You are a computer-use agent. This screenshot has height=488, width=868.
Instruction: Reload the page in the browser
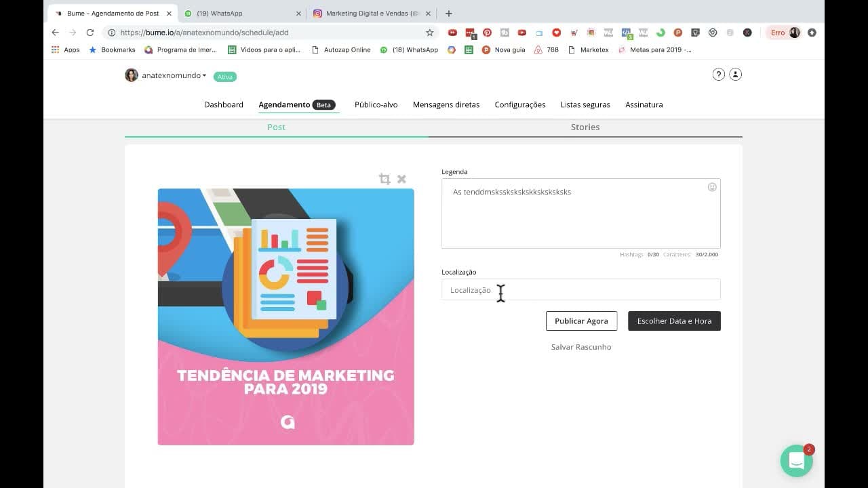tap(90, 33)
